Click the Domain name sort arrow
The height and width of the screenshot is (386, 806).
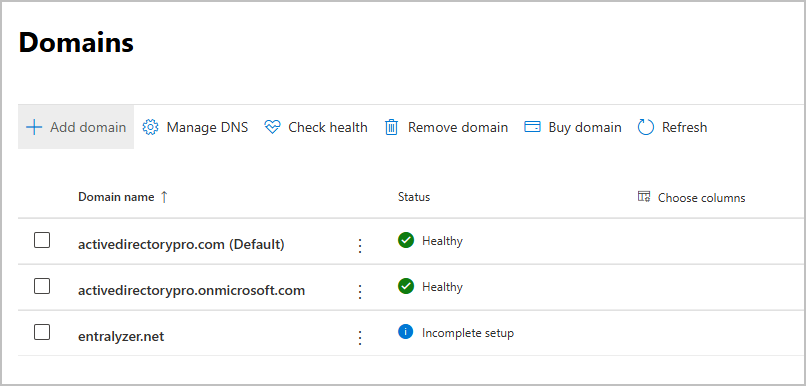point(163,197)
